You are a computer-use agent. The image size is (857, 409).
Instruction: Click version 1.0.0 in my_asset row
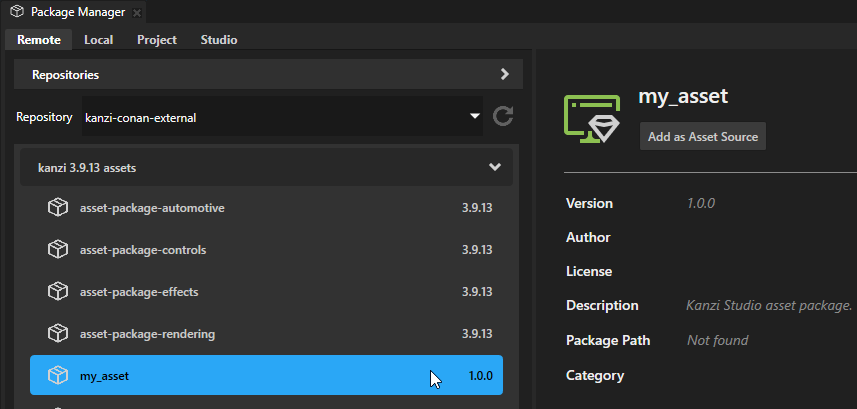(481, 376)
